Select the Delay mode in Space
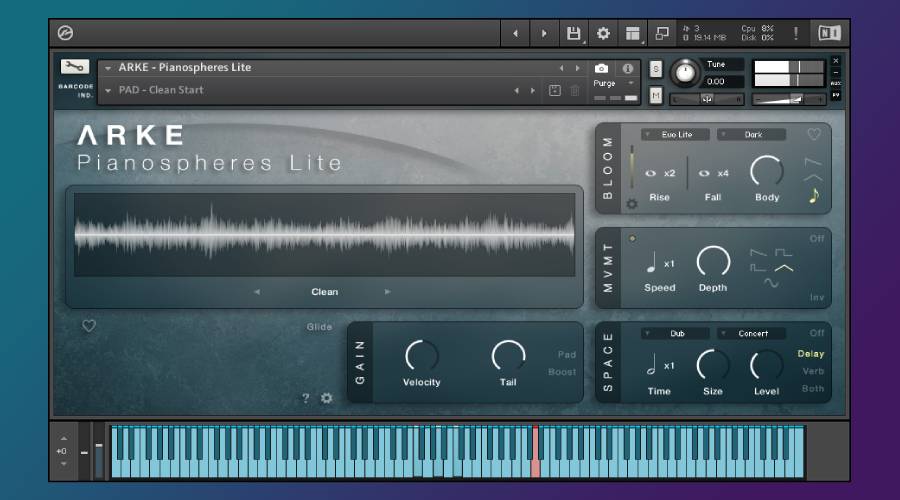The width and height of the screenshot is (900, 500). [x=811, y=353]
